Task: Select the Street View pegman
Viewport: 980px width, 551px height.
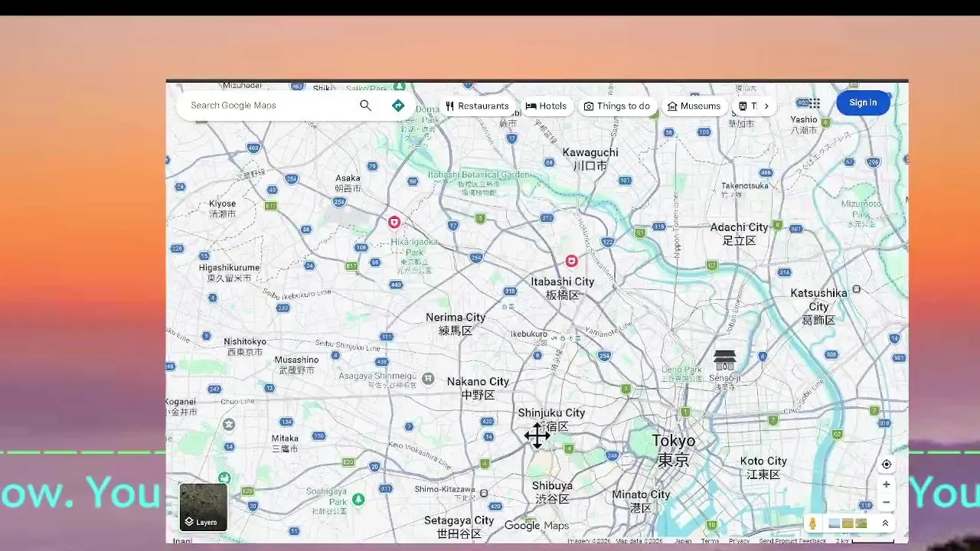Action: point(812,523)
